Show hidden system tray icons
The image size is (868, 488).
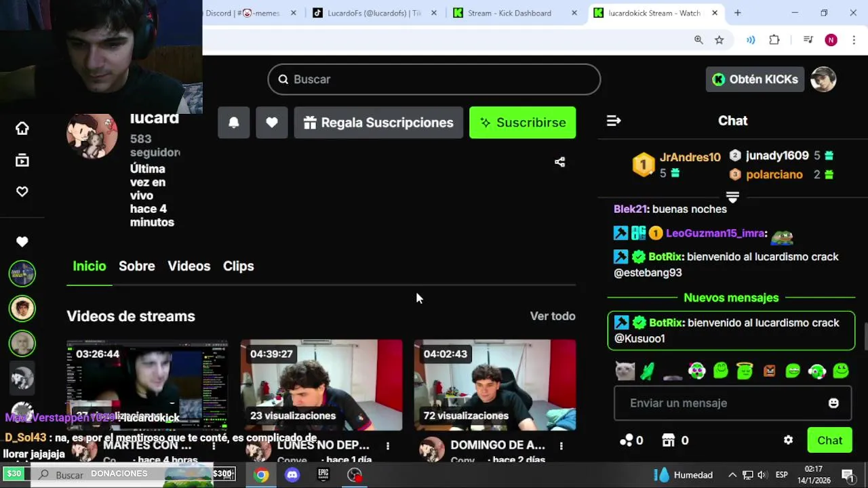732,475
